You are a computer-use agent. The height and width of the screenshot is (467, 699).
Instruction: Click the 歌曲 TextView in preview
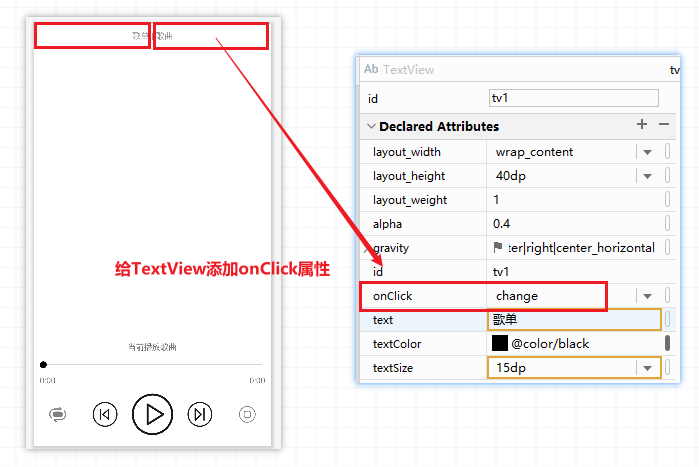(x=164, y=36)
